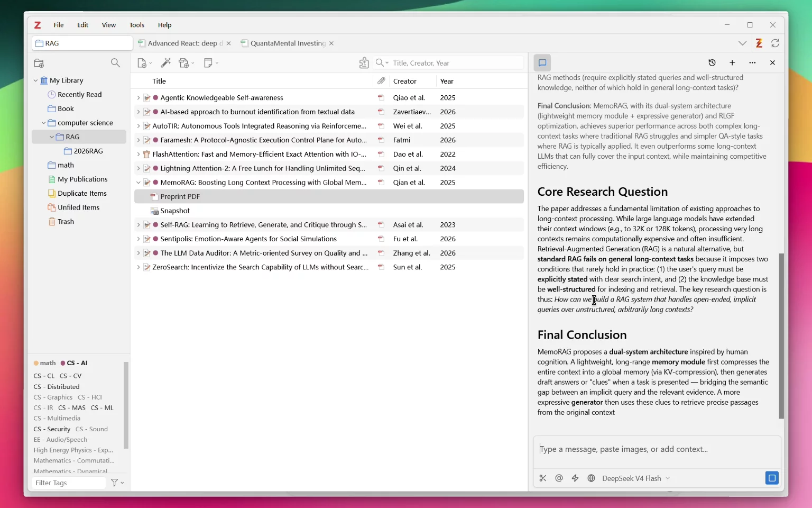Screen dimensions: 812x508
Task: Filter by the CS - Distributed tag
Action: tap(57, 387)
